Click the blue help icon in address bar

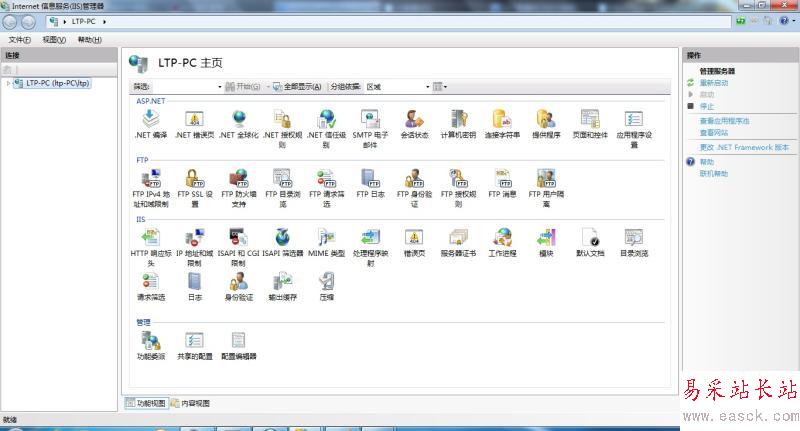coord(784,21)
